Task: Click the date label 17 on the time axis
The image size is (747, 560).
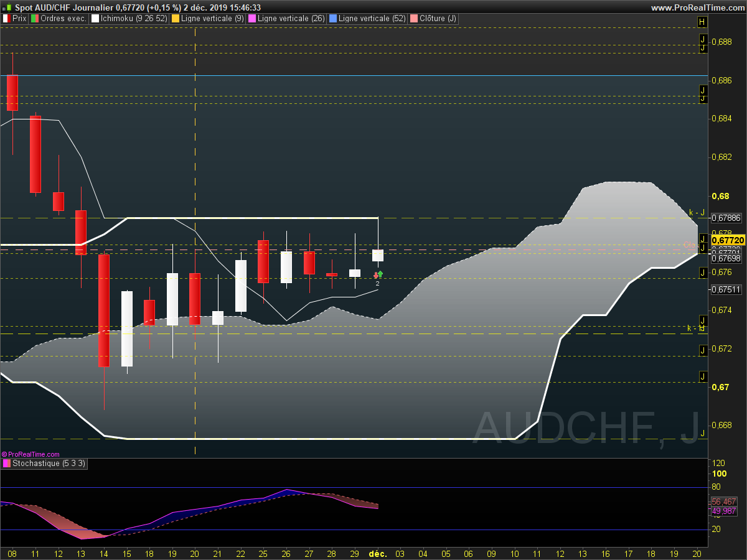Action: coord(628,553)
